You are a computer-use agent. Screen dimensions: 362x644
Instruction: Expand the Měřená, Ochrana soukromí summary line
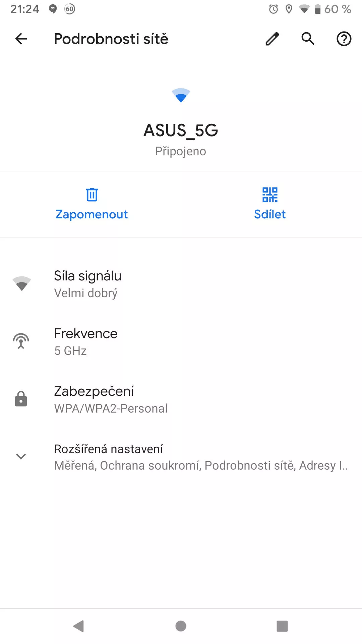201,466
